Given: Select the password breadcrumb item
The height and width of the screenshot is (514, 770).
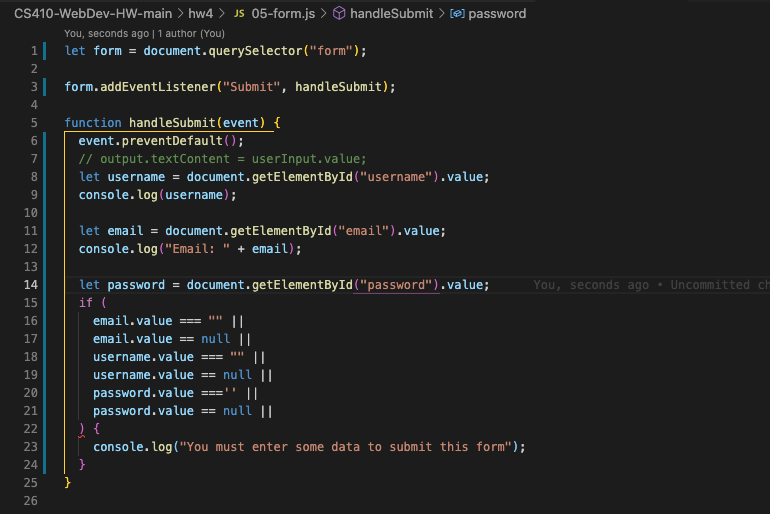Looking at the screenshot, I should click(x=497, y=14).
